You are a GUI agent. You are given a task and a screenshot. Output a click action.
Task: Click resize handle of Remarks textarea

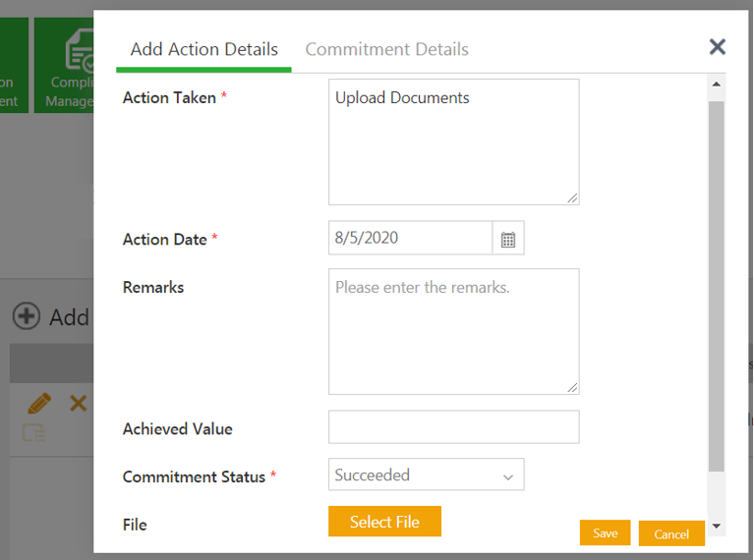(x=572, y=387)
